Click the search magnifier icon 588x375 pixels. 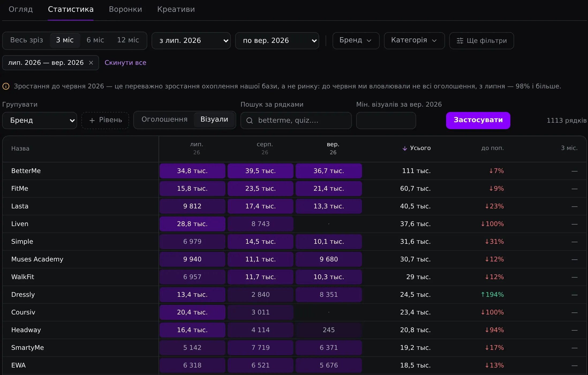point(250,121)
